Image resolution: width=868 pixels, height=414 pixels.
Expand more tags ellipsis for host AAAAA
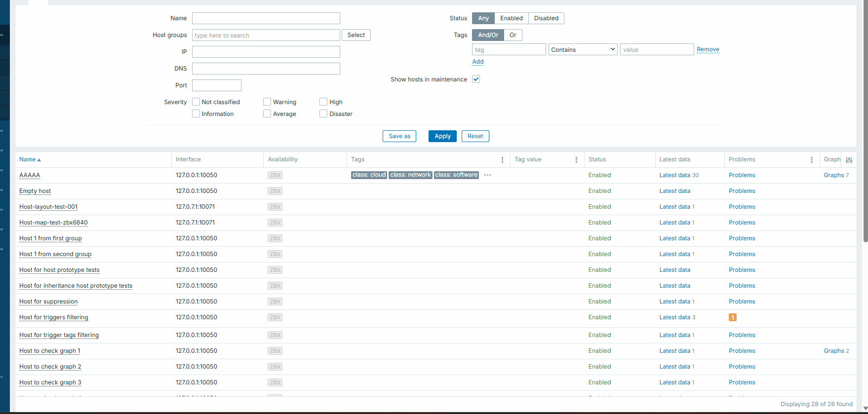pos(487,175)
